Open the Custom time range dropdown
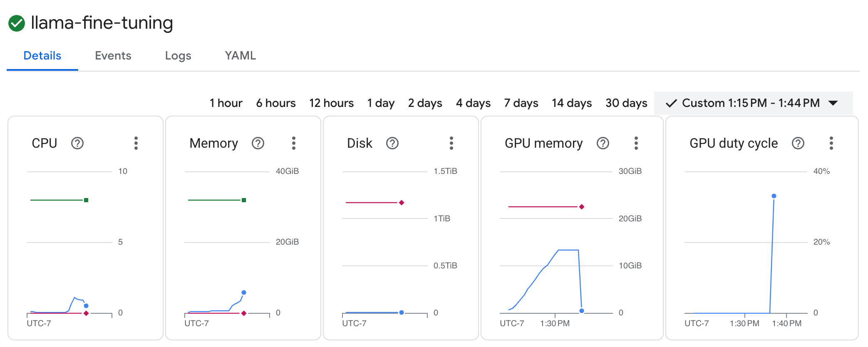Viewport: 868px width, 347px height. pos(753,103)
